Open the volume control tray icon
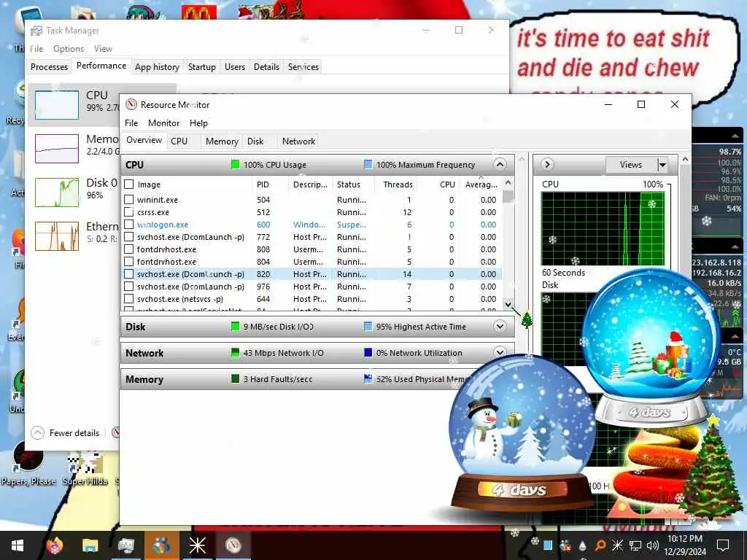Viewport: 747px width, 560px height. (653, 545)
